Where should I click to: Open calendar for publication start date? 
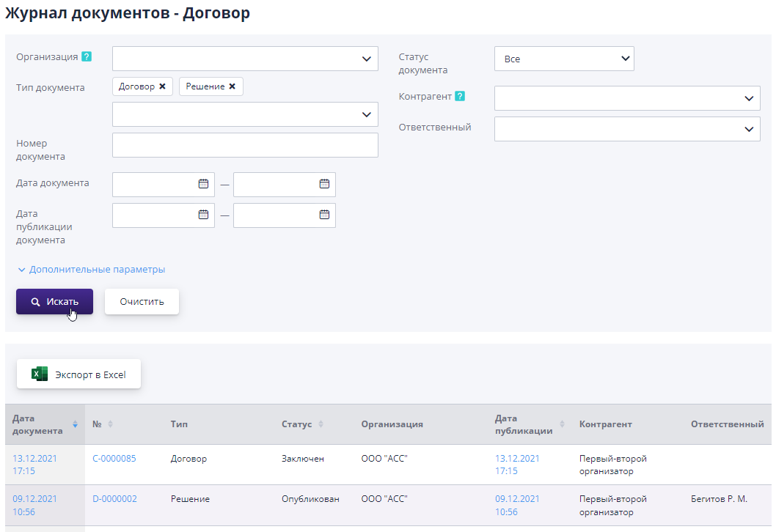click(x=203, y=215)
